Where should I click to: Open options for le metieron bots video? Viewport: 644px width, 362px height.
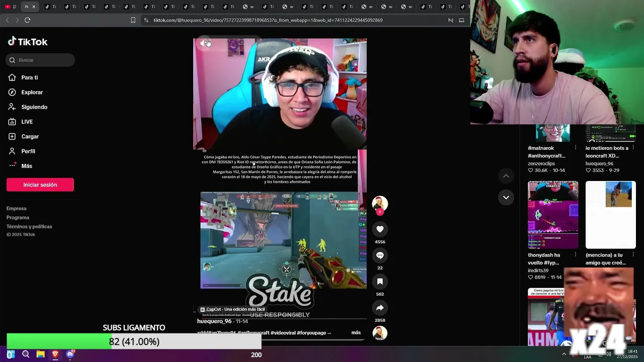click(x=633, y=148)
